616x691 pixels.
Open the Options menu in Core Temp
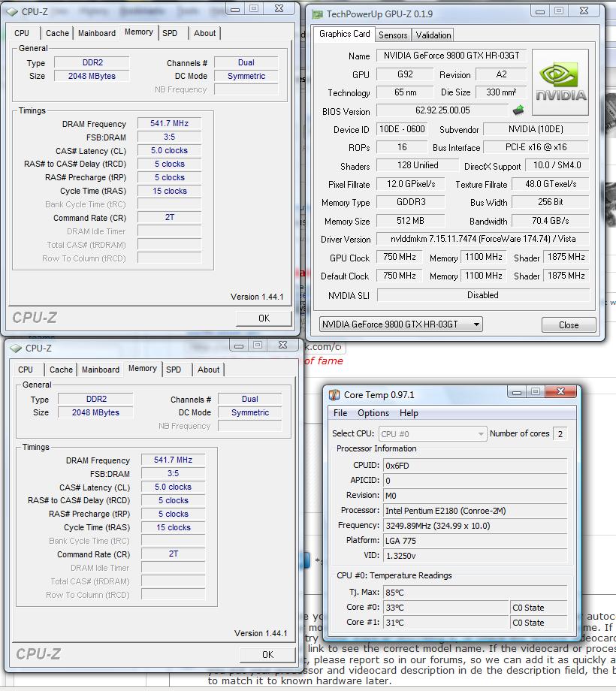373,413
